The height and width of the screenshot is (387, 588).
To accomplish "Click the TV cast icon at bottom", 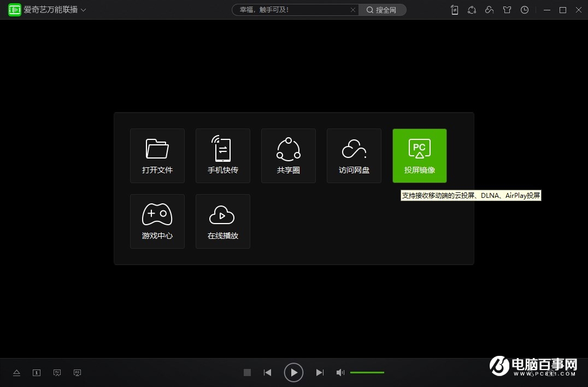I will click(x=57, y=372).
